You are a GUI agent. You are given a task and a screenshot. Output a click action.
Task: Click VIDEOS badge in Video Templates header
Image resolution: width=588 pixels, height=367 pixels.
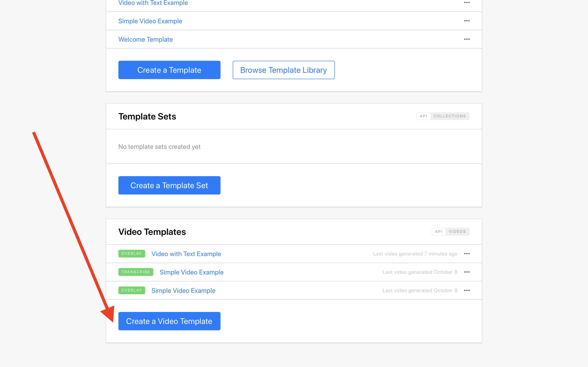457,232
